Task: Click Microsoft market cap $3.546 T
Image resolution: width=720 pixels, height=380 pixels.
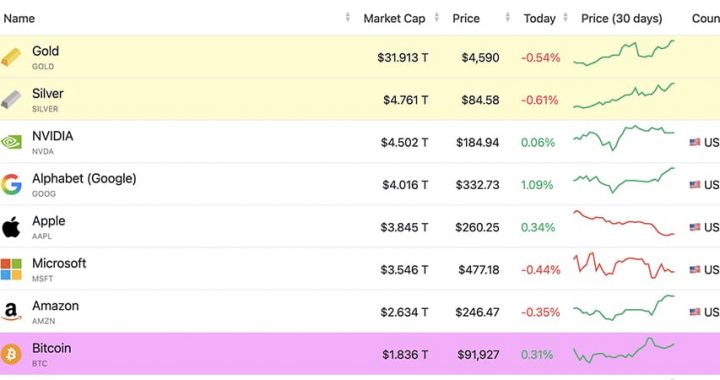Action: click(x=404, y=270)
